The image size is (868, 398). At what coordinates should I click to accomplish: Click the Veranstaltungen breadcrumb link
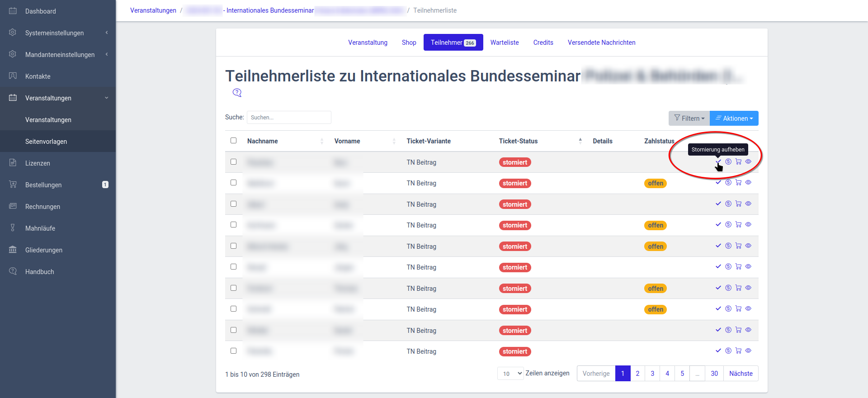coord(153,10)
